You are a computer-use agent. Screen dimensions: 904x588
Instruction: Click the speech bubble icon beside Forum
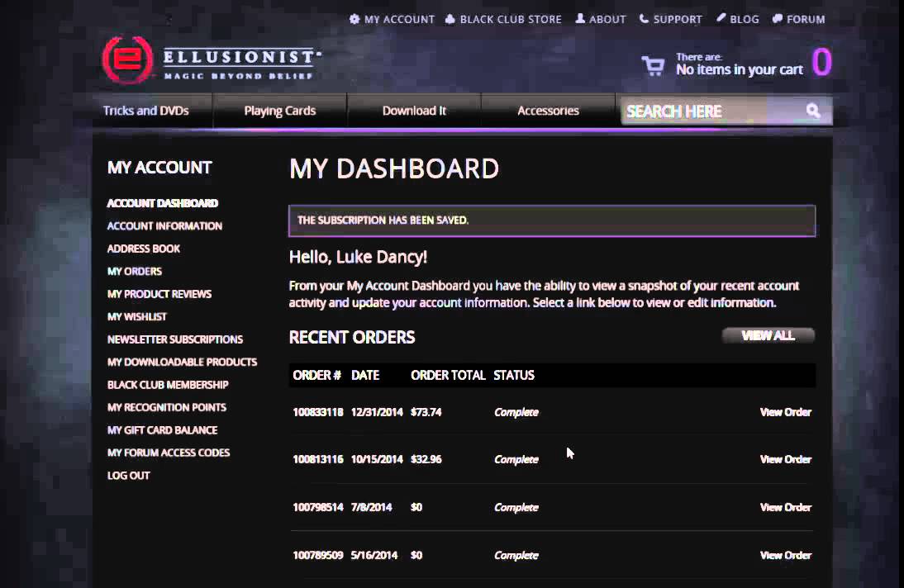coord(778,19)
